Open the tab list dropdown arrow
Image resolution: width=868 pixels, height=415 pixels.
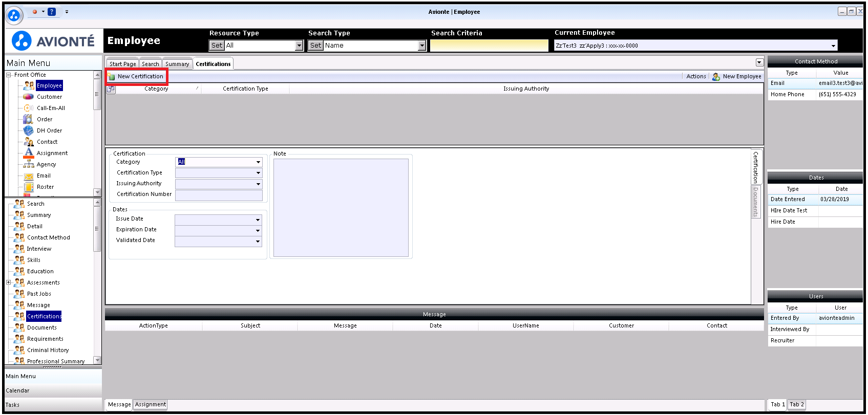point(759,62)
